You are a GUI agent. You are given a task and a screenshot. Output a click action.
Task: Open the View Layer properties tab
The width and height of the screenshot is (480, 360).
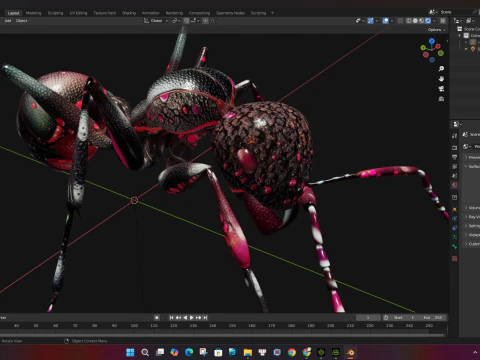point(454,166)
